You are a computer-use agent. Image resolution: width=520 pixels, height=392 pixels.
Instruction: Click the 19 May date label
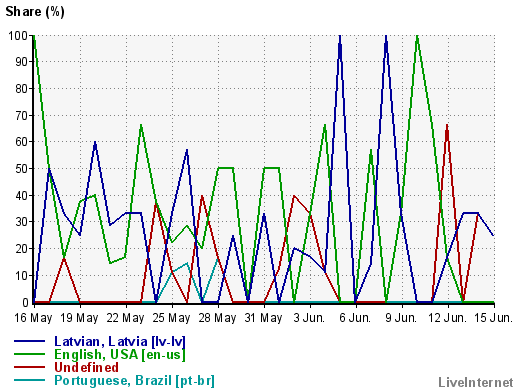pyautogui.click(x=79, y=318)
